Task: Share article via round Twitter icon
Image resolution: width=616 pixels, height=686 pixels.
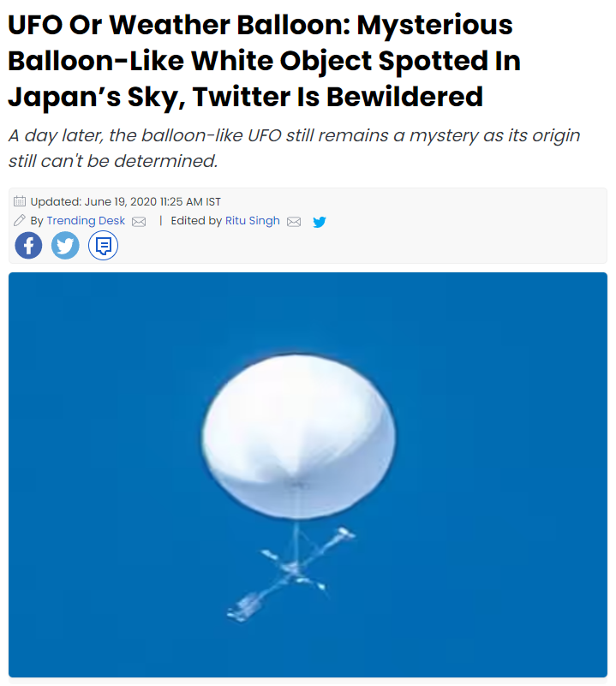Action: click(65, 245)
